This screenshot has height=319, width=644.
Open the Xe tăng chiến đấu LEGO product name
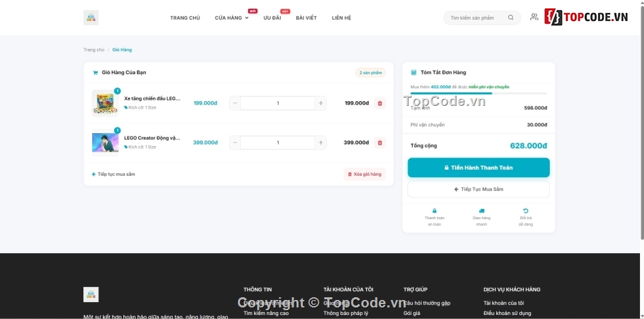(152, 98)
